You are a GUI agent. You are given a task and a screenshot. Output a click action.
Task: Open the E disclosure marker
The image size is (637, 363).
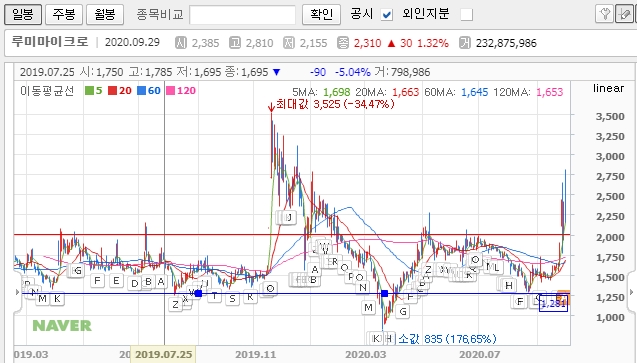[x=116, y=281]
